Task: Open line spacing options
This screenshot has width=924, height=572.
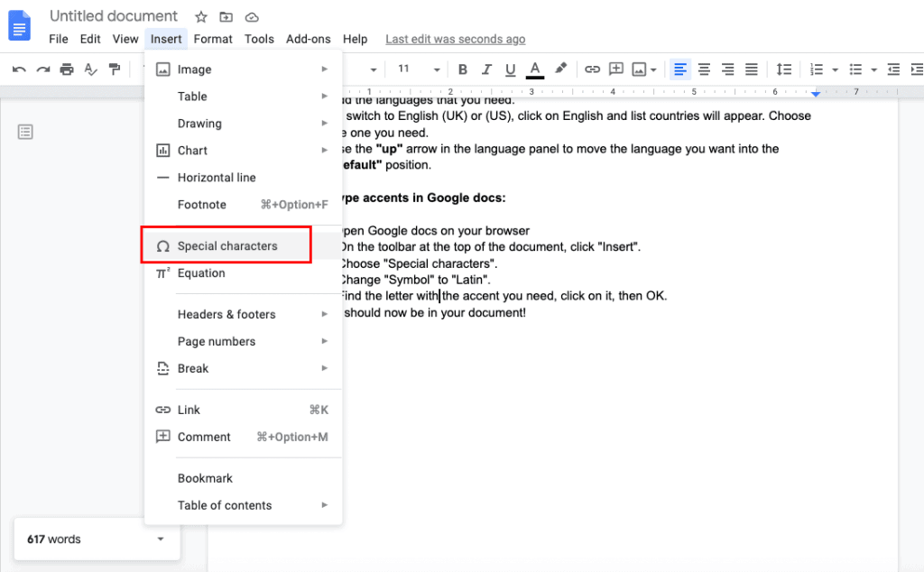Action: [784, 69]
